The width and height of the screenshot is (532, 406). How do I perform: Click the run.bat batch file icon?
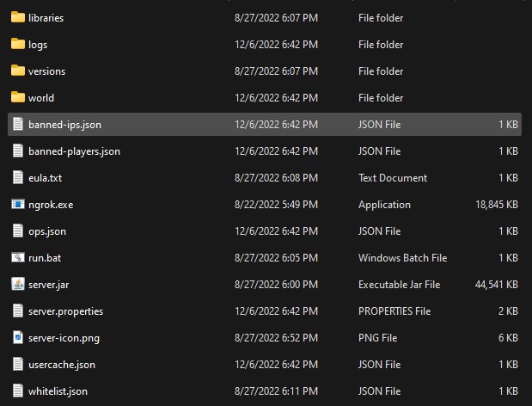pyautogui.click(x=18, y=257)
